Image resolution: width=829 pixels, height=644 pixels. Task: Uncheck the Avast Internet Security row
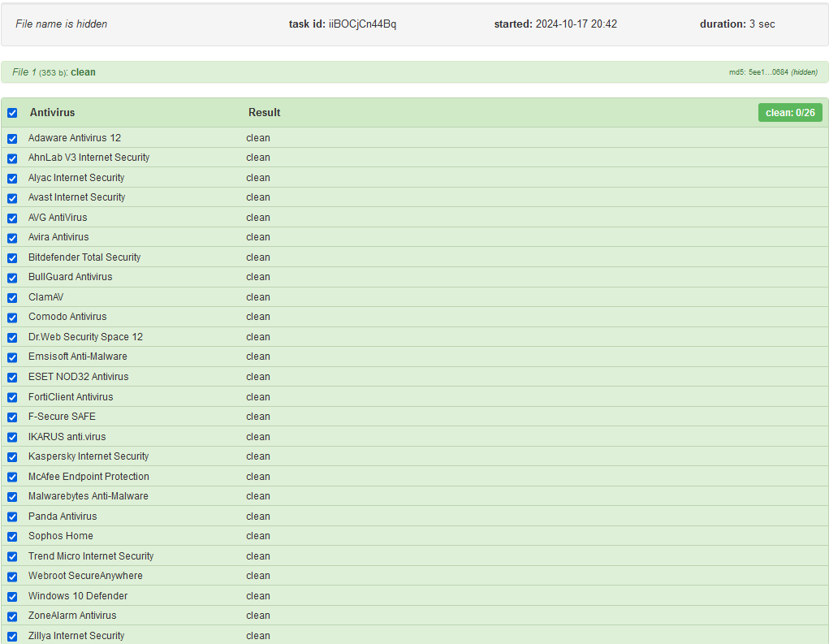point(12,198)
